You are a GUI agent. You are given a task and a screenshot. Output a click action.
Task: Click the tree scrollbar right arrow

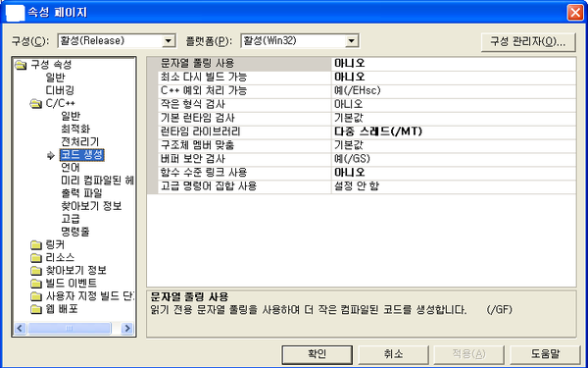pyautogui.click(x=127, y=328)
